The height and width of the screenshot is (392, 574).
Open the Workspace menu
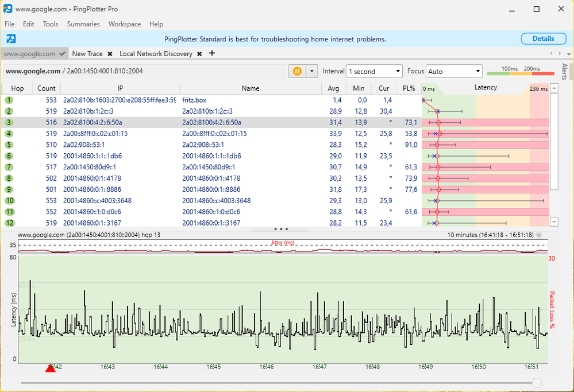pyautogui.click(x=125, y=24)
